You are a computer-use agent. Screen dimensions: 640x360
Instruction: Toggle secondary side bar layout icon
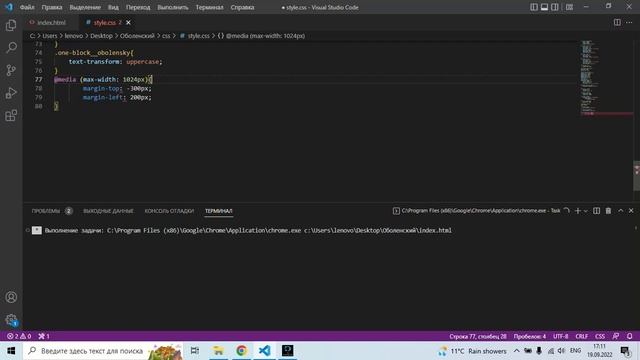pos(555,7)
